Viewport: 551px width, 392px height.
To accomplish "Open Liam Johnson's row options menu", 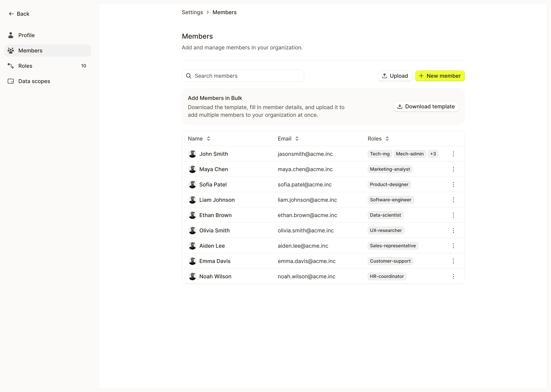I will tap(453, 200).
